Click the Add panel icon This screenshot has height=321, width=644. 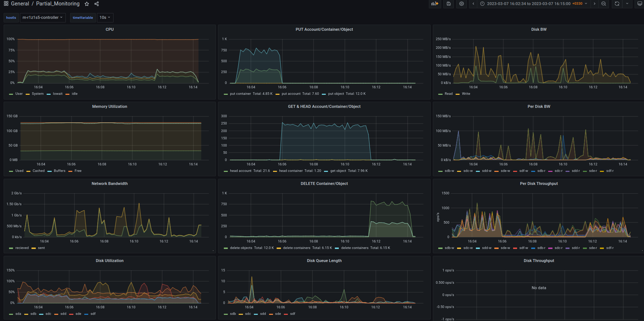[x=435, y=4]
